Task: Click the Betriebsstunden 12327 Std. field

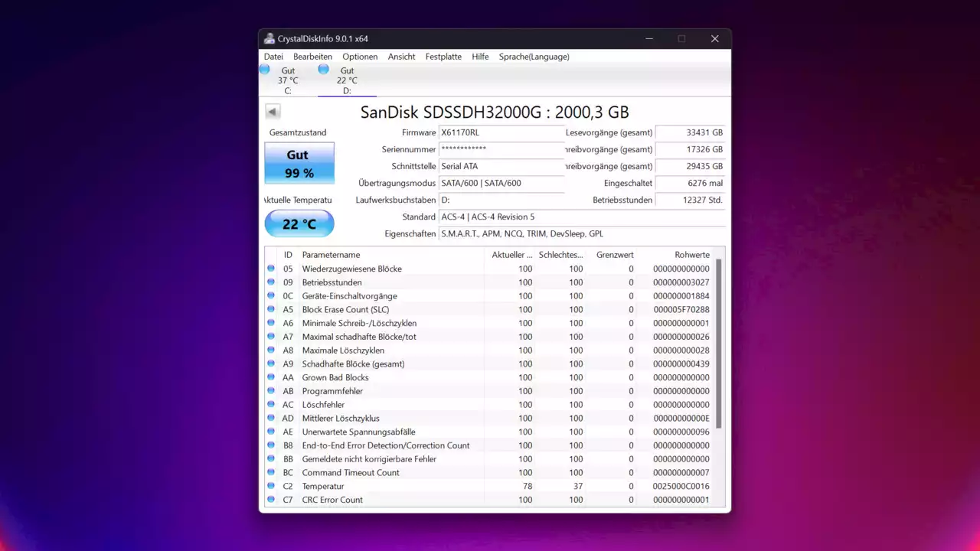Action: [x=691, y=200]
